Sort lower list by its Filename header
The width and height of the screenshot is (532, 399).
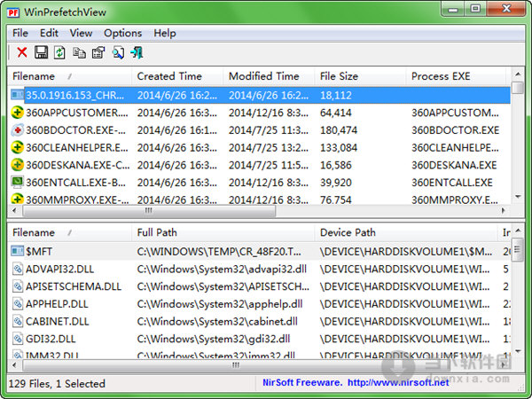69,232
